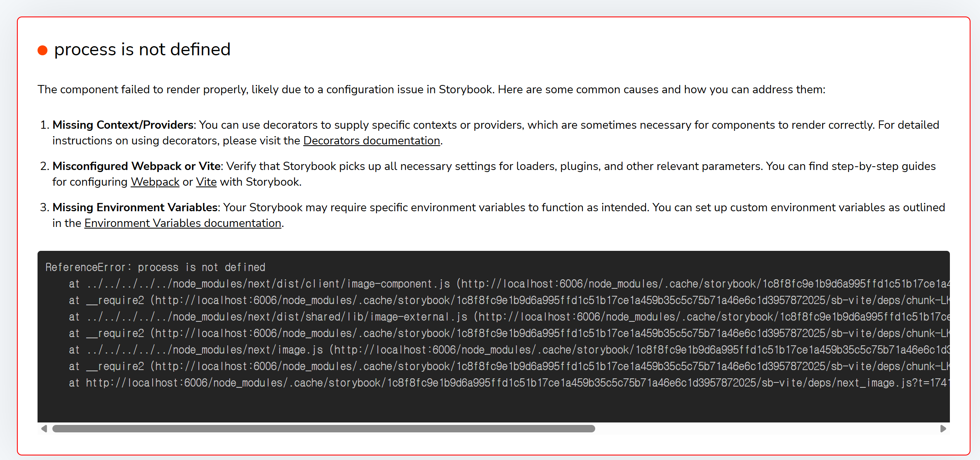
Task: Click the 'ReferenceError' line in stack trace
Action: pyautogui.click(x=155, y=267)
